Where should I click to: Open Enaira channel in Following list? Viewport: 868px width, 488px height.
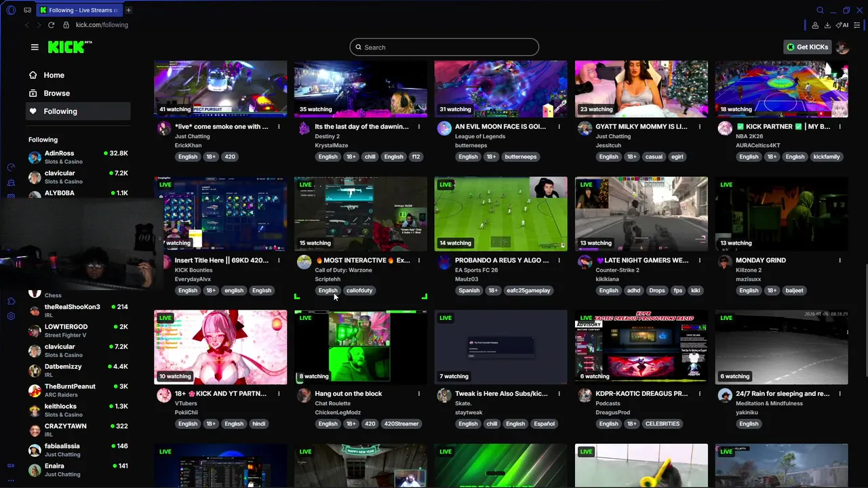click(x=78, y=470)
